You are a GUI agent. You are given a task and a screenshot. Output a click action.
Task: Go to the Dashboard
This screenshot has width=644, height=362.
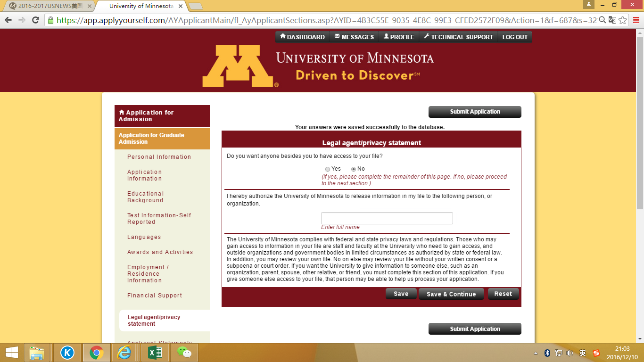click(x=303, y=37)
